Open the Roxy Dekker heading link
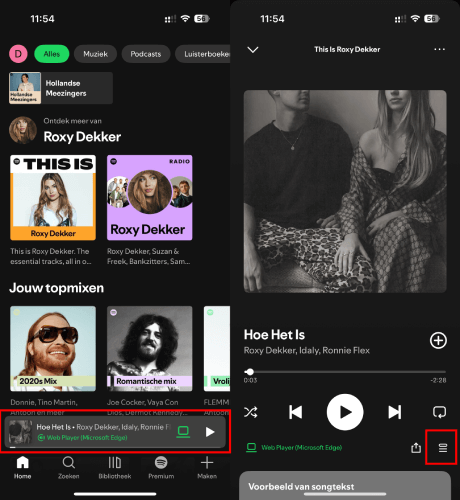The height and width of the screenshot is (500, 460). (82, 137)
